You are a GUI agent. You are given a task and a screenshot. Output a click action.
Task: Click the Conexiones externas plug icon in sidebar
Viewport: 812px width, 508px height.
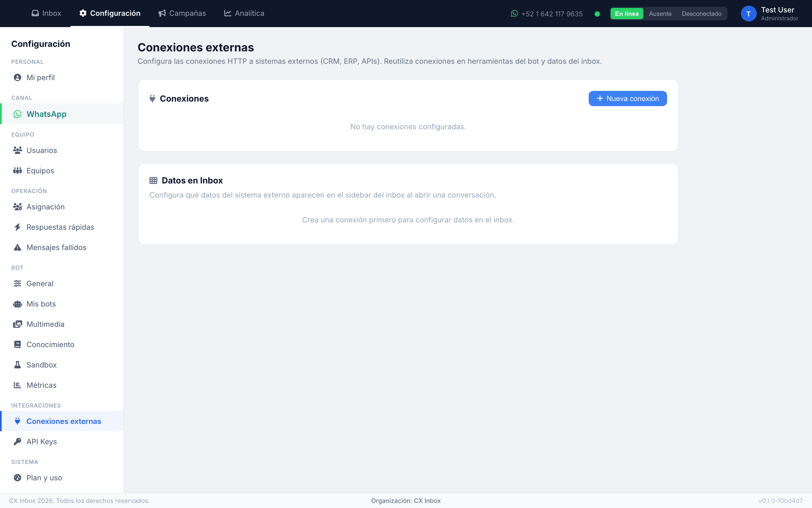tap(17, 421)
